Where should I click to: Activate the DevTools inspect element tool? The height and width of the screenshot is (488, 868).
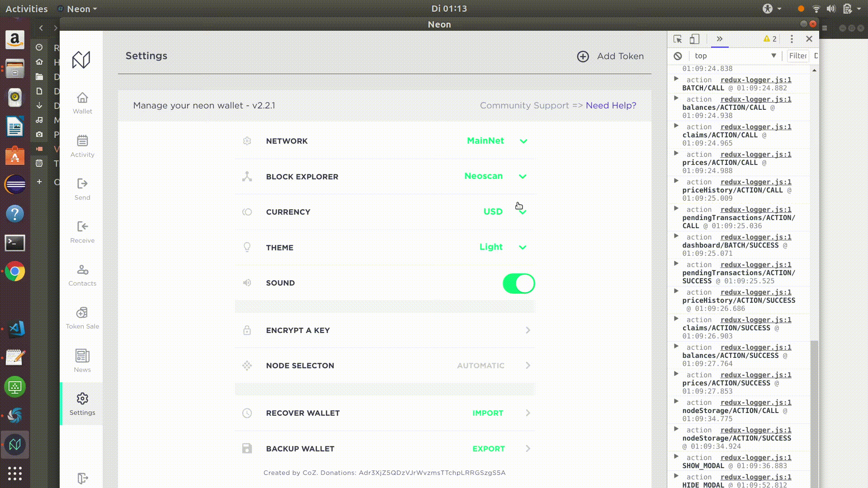pyautogui.click(x=677, y=39)
